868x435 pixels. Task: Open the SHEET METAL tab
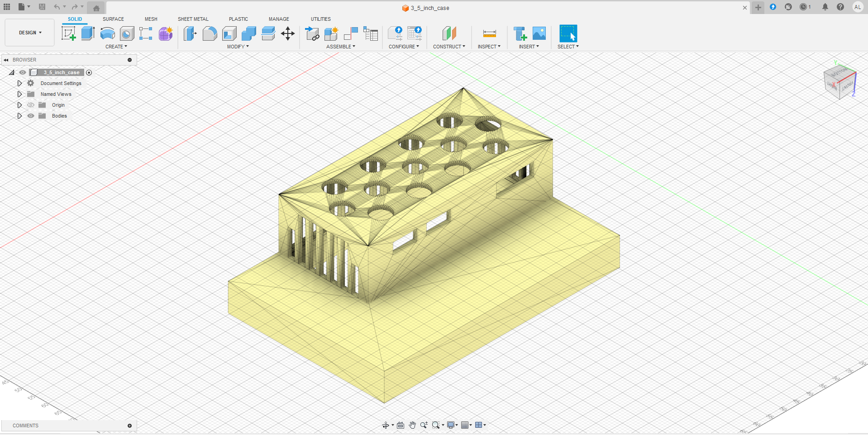193,19
